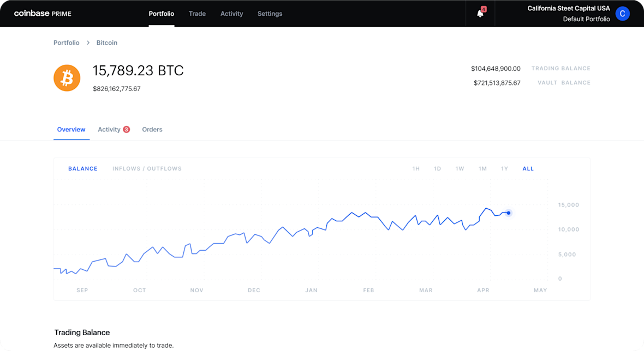This screenshot has width=644, height=351.
Task: Switch to the Orders tab
Action: point(152,130)
